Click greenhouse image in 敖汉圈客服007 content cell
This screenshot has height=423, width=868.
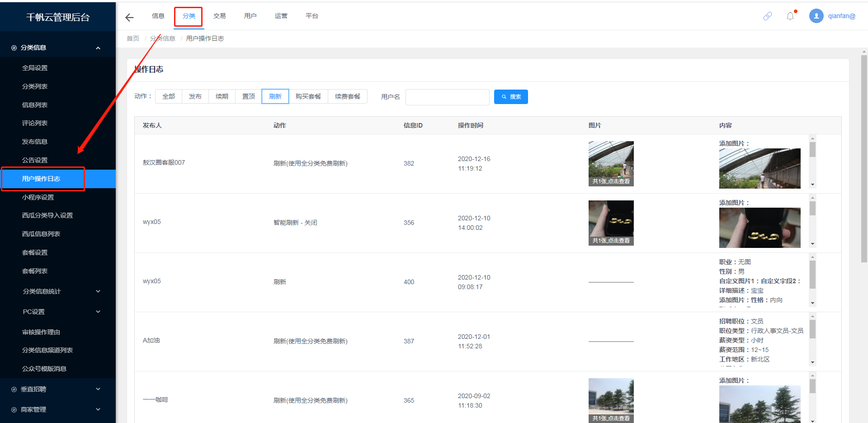point(760,169)
